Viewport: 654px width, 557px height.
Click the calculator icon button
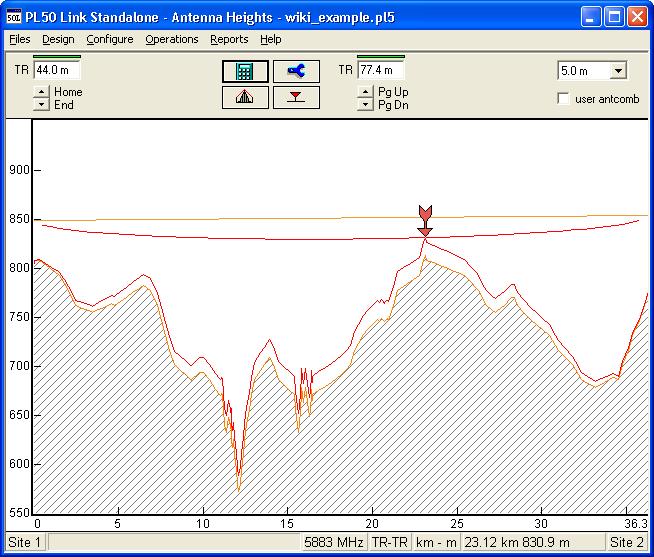click(x=245, y=71)
